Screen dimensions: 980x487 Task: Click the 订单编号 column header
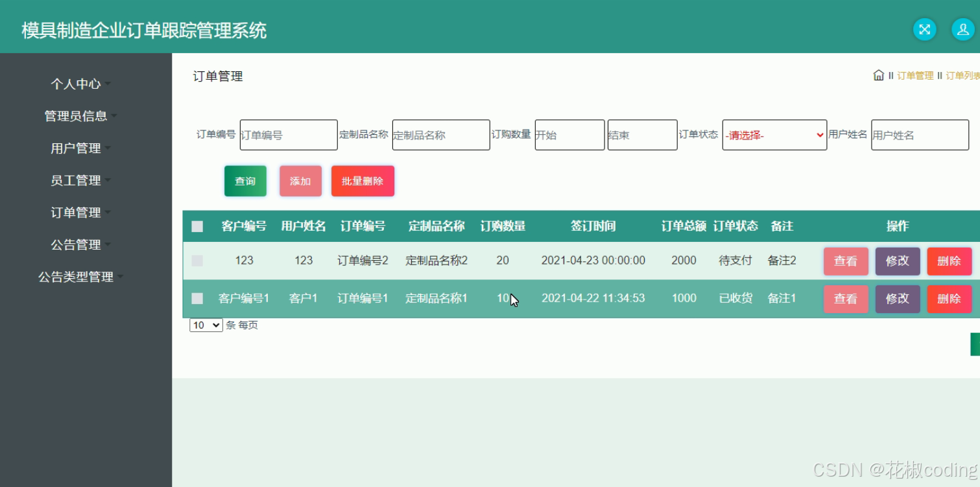(363, 226)
